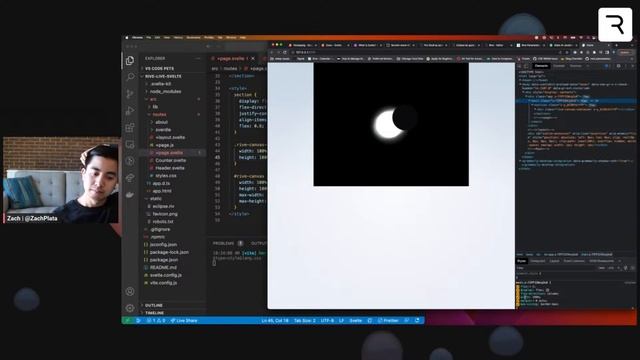Click the Explorer more actions ellipsis
Image resolution: width=640 pixels, height=360 pixels.
[x=198, y=58]
